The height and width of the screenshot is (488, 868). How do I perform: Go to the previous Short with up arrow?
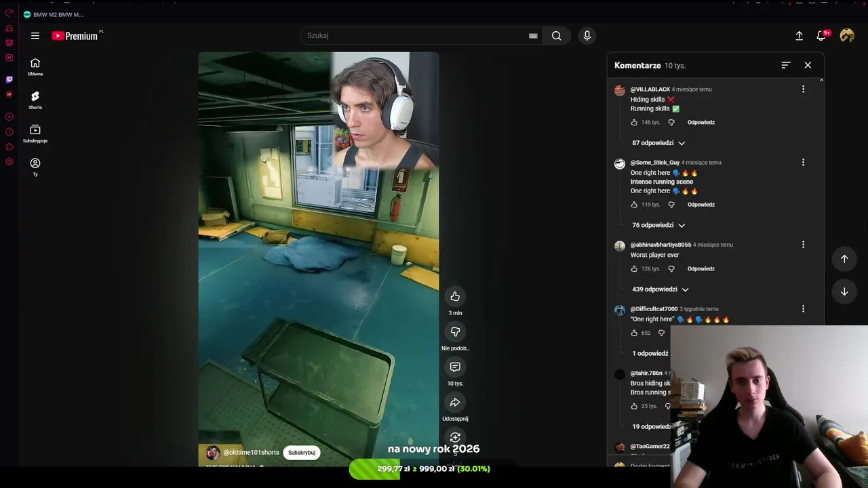coord(844,259)
